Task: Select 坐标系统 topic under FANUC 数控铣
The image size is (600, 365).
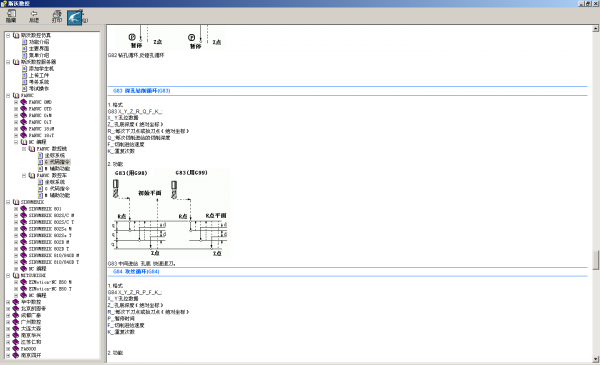Action: pyautogui.click(x=55, y=155)
